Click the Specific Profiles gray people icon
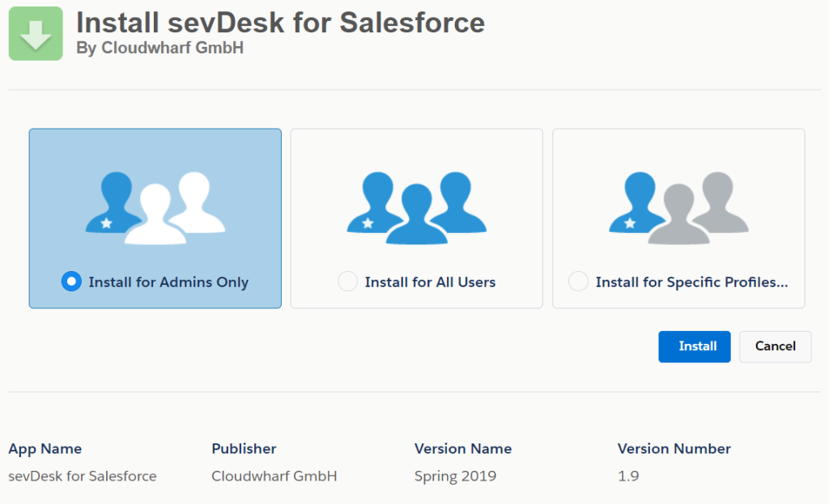829x504 pixels. tap(678, 208)
